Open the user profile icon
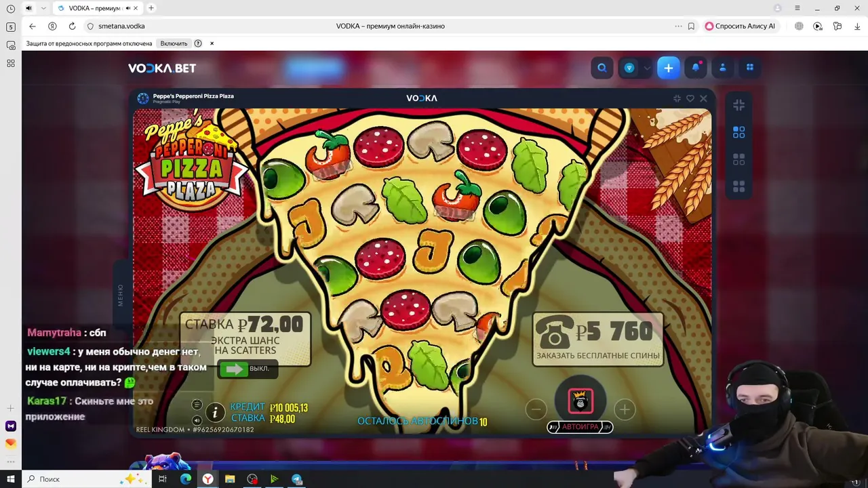Screen dimensions: 868x488 pyautogui.click(x=723, y=68)
